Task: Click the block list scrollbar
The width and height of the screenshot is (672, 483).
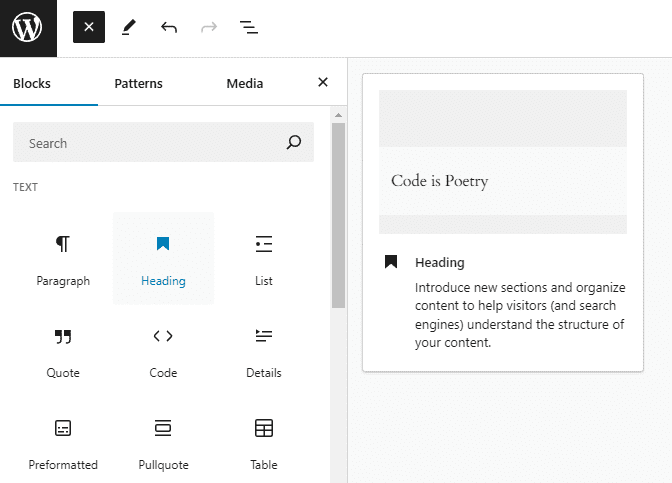Action: [338, 215]
